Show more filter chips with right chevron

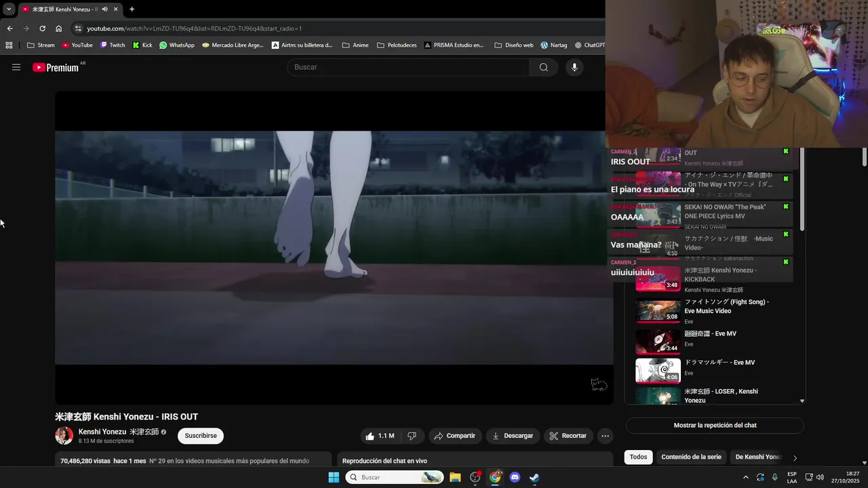(x=795, y=457)
